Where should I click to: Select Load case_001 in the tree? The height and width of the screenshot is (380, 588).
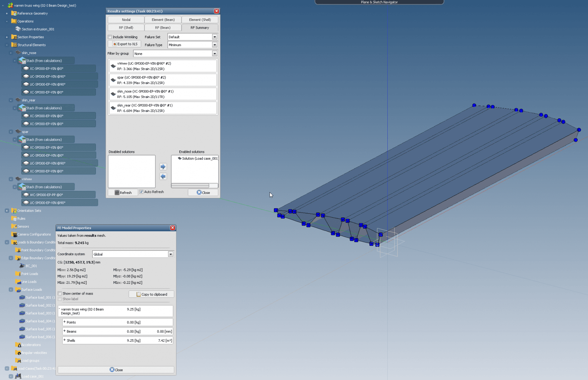tap(32, 376)
